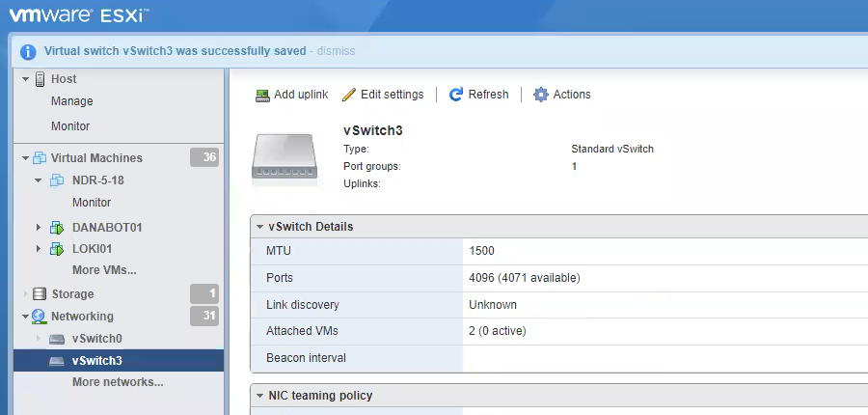This screenshot has height=415, width=868.
Task: Click the DANABOT01 virtual machine icon
Action: click(x=57, y=228)
